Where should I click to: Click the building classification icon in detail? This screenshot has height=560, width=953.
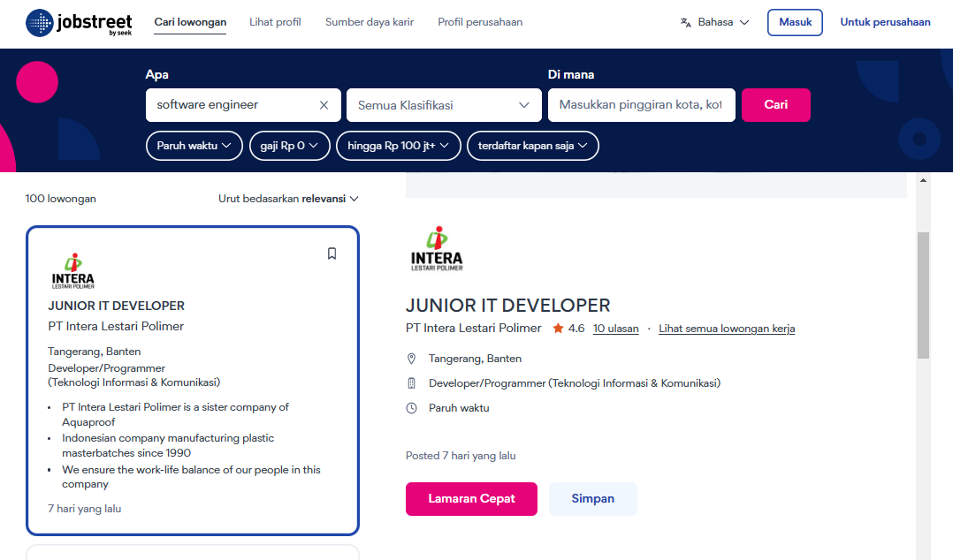(411, 383)
